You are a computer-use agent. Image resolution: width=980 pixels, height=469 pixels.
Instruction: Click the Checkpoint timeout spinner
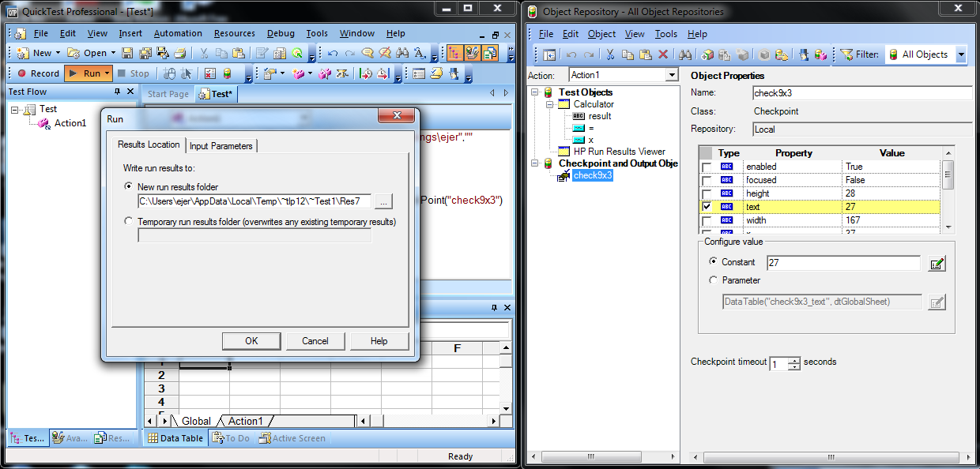(x=794, y=363)
